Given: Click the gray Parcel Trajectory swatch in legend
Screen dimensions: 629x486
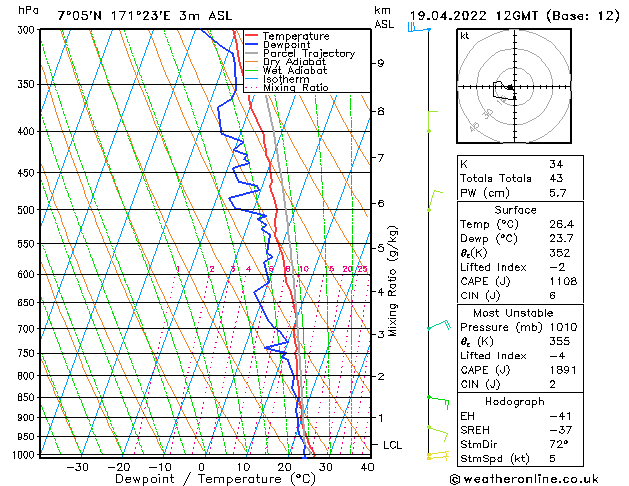Looking at the screenshot, I should [251, 53].
